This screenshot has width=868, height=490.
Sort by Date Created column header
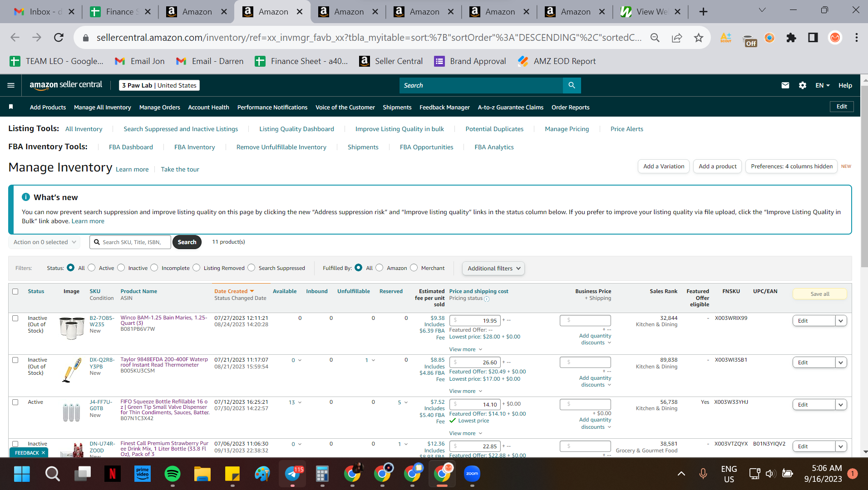[234, 291]
